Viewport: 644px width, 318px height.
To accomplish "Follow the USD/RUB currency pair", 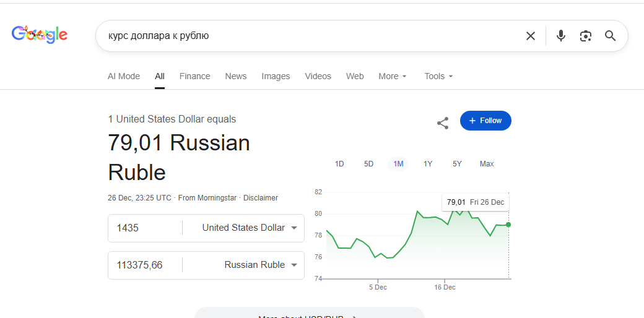I will pos(485,121).
